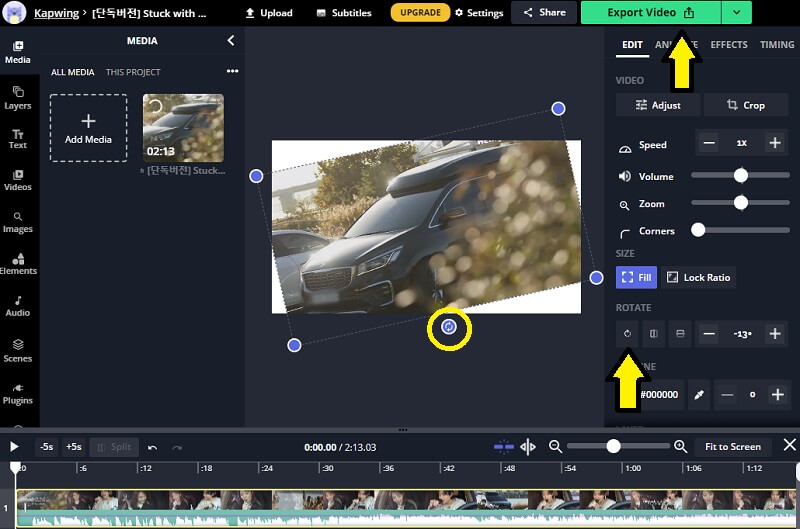
Task: Switch to This Project media tab
Action: pos(133,72)
